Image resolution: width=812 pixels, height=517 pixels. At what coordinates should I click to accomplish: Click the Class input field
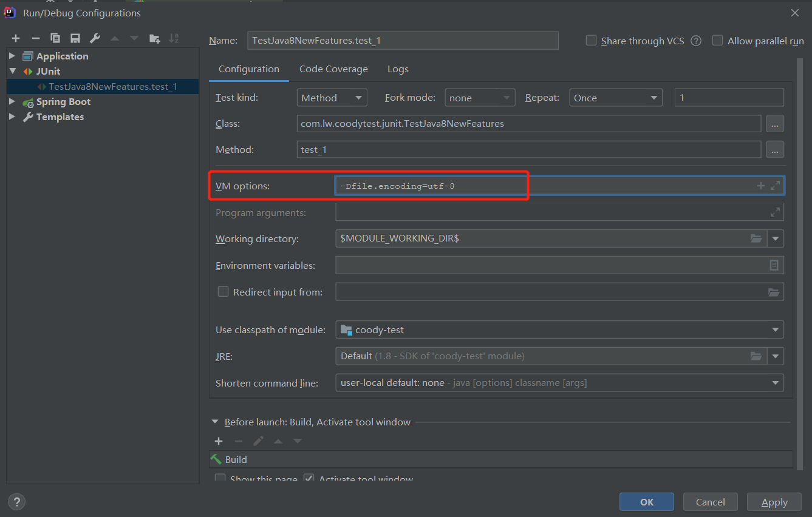(x=529, y=124)
